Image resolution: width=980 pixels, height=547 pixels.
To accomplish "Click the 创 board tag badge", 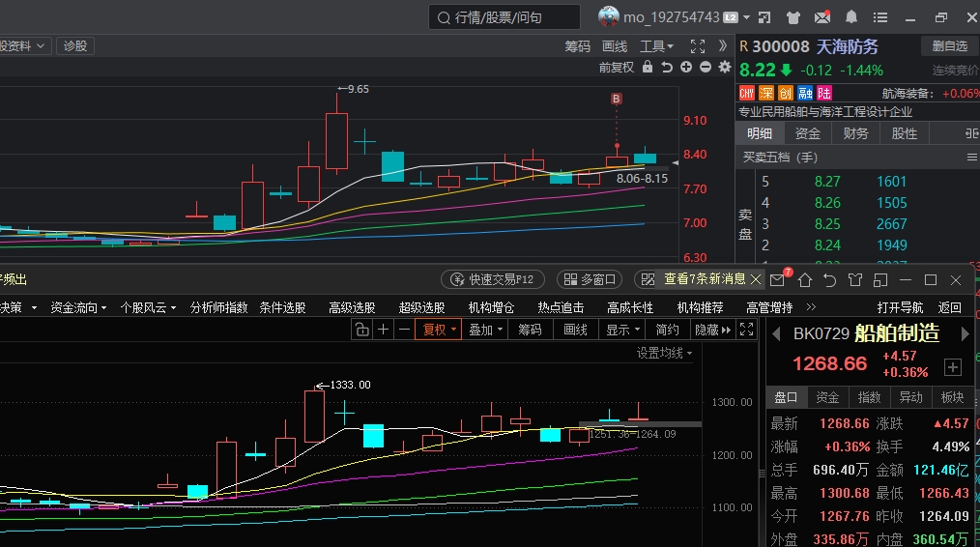I will [786, 93].
